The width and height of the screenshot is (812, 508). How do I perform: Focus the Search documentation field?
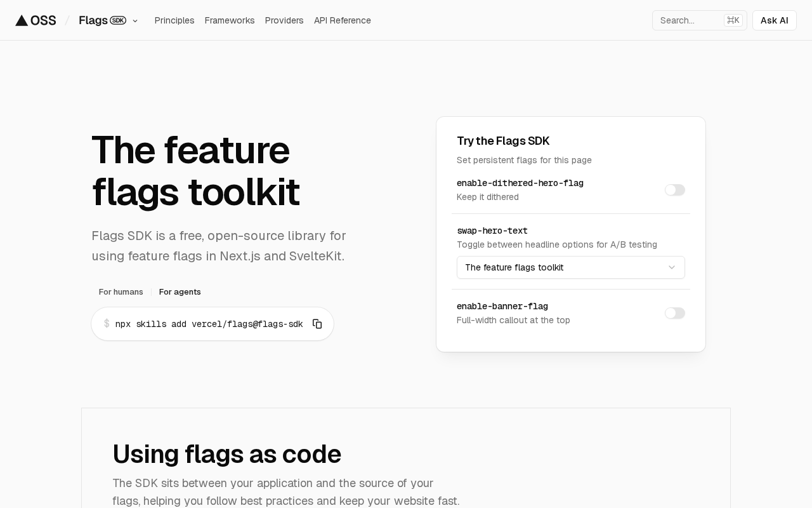tap(688, 20)
